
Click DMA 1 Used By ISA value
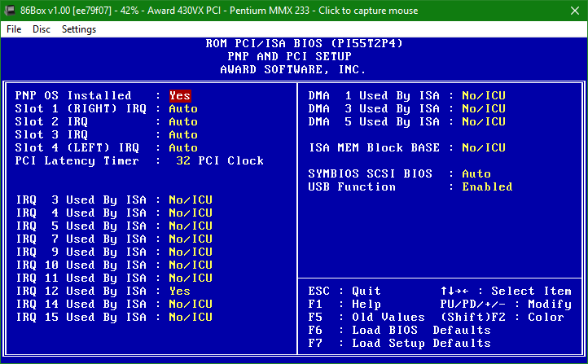click(484, 95)
